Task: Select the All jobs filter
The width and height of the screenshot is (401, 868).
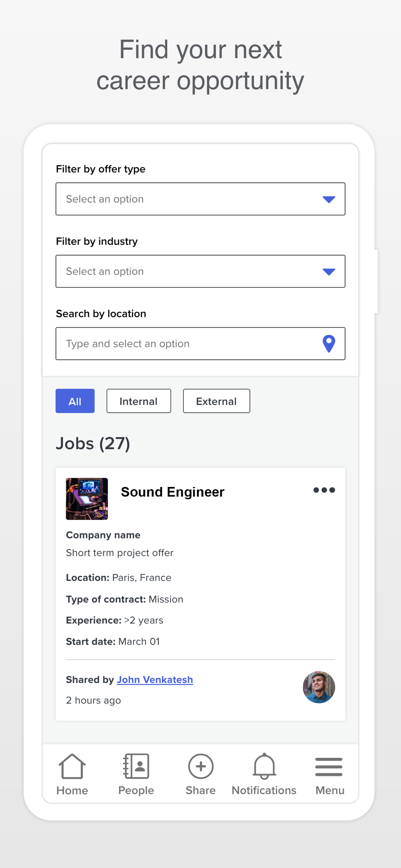Action: tap(75, 401)
